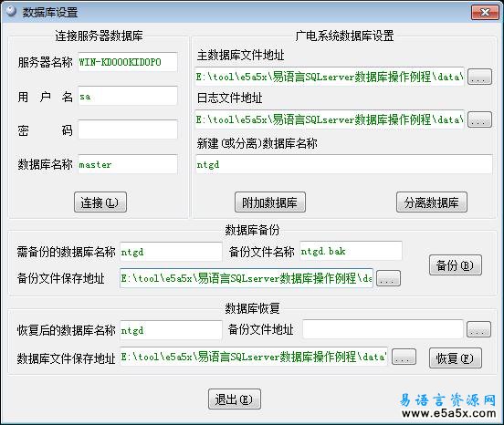Focus the 主数据库文件地址 path field
The image size is (504, 425).
point(330,77)
